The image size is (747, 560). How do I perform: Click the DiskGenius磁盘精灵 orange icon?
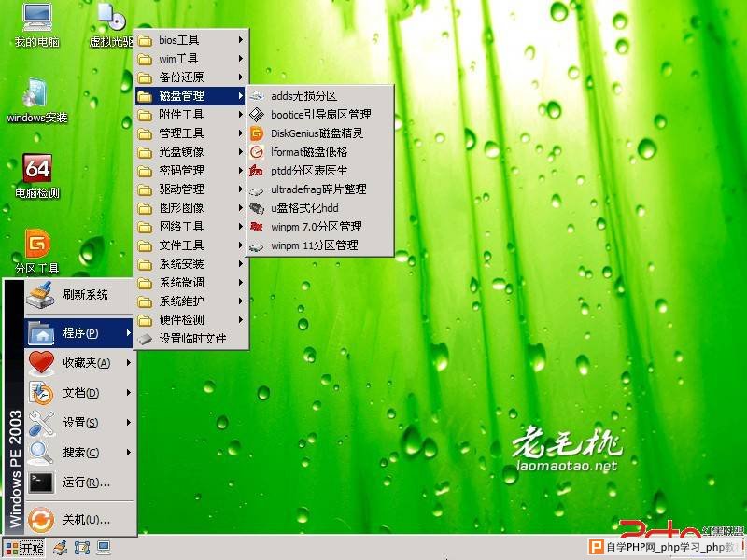[257, 133]
